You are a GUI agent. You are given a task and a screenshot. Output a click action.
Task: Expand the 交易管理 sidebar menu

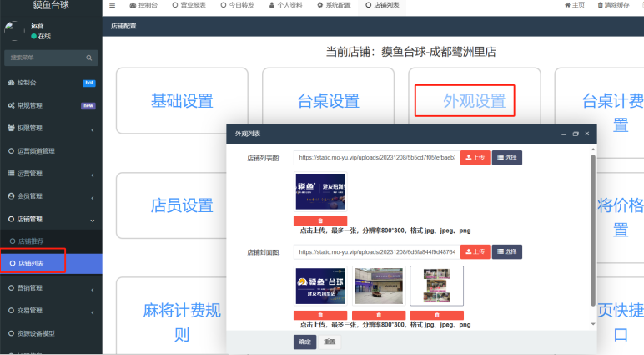[51, 311]
